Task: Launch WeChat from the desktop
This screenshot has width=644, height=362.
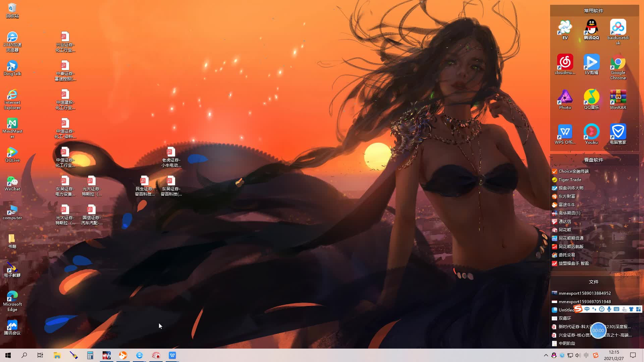Action: [12, 183]
